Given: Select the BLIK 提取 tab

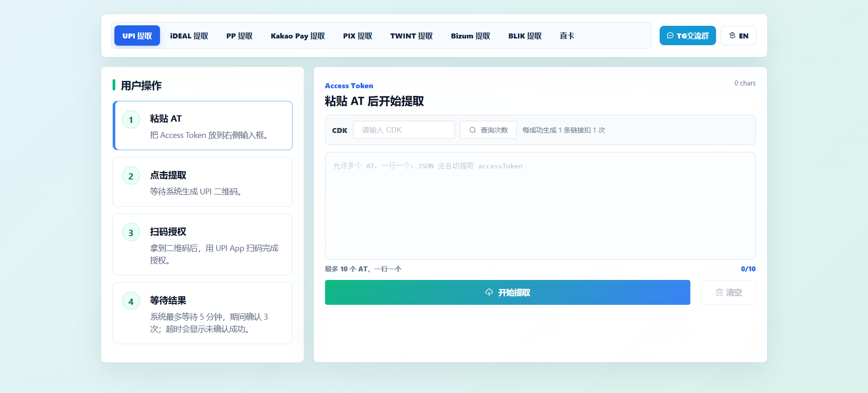Looking at the screenshot, I should (525, 36).
